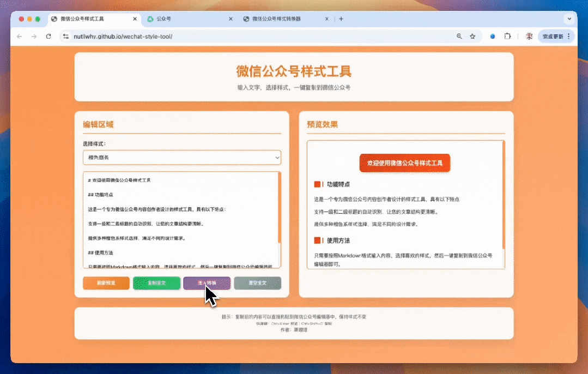The image size is (588, 374).
Task: Go forward in browser history
Action: tap(34, 37)
